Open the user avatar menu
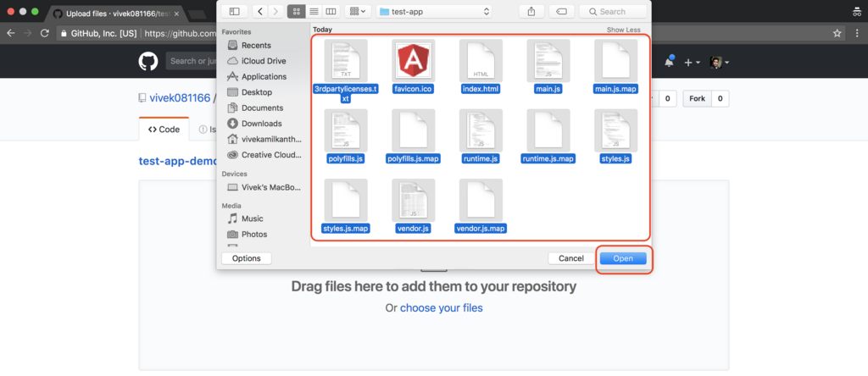This screenshot has height=376, width=868. click(719, 63)
